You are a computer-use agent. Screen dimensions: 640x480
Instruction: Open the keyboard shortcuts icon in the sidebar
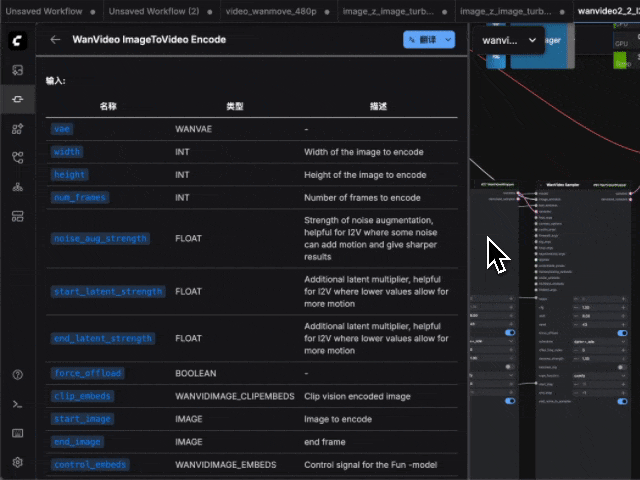pyautogui.click(x=18, y=433)
